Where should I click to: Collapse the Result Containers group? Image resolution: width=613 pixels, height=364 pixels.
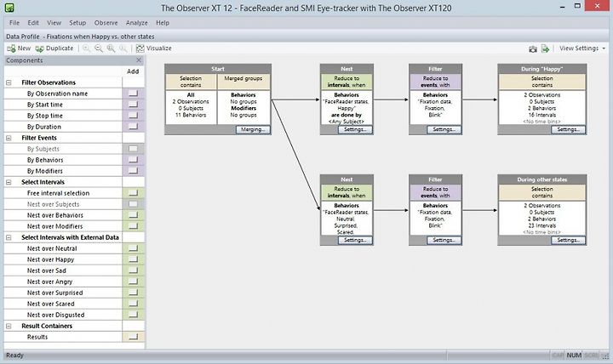point(9,326)
